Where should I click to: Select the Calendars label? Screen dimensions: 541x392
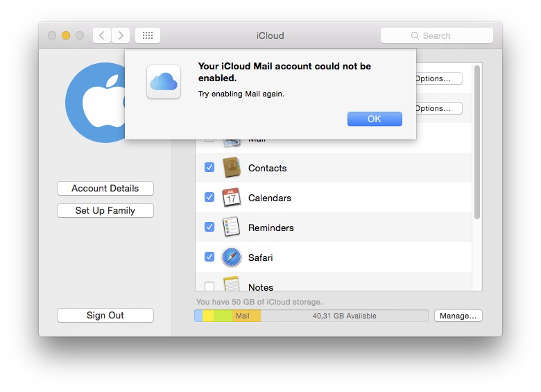point(270,198)
